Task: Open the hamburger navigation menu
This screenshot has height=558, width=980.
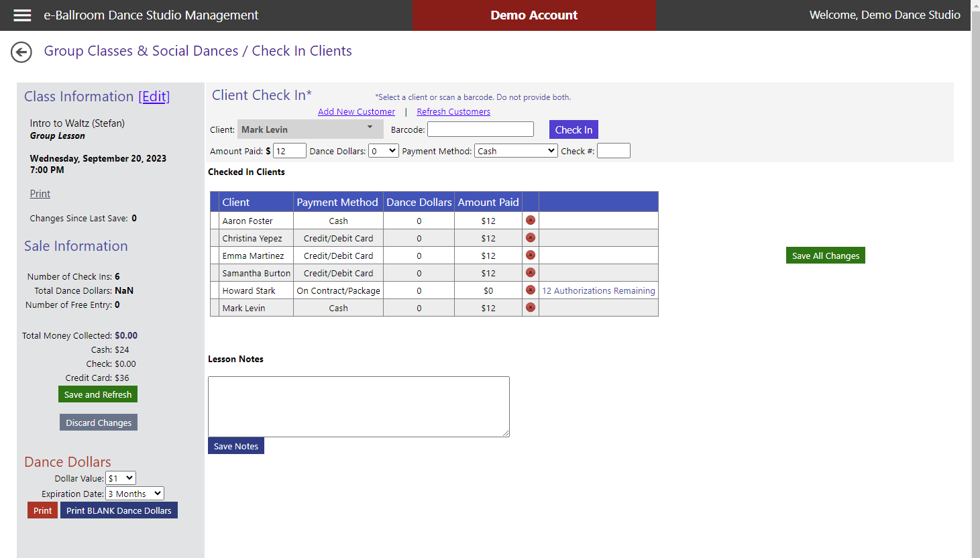Action: pos(21,15)
